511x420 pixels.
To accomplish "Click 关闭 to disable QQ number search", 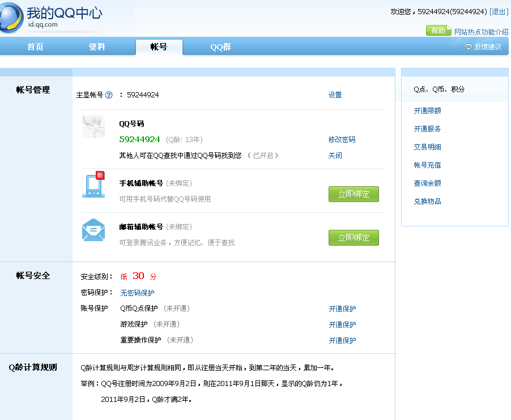I will [x=335, y=156].
